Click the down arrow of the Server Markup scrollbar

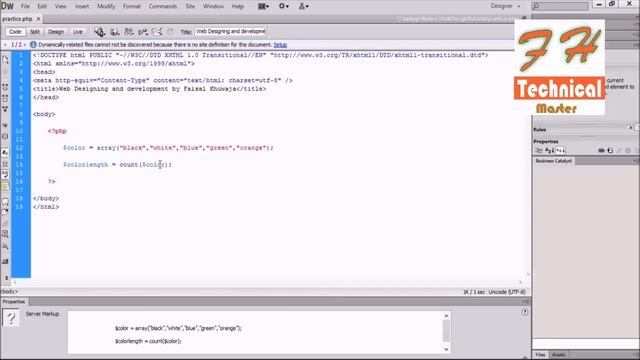pos(446,349)
